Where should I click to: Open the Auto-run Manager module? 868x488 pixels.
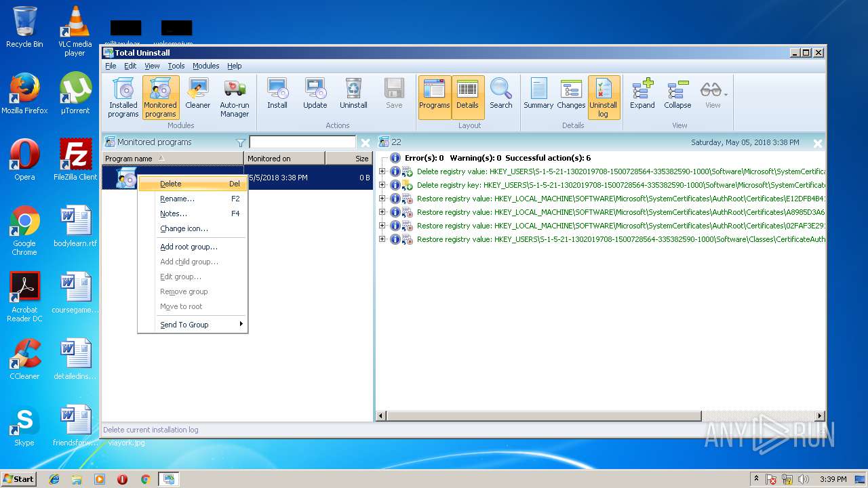(235, 98)
